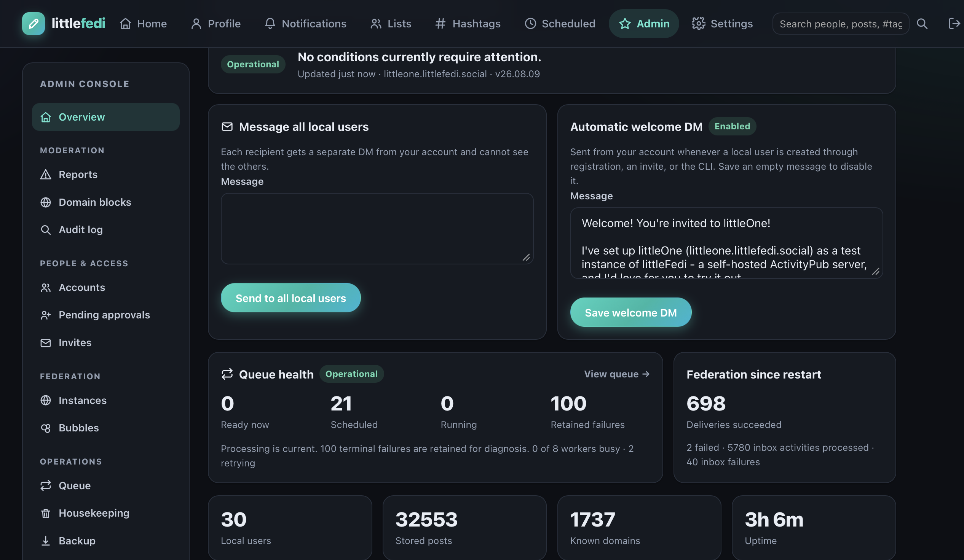Open the Notifications label in navbar
Viewport: 964px width, 560px height.
point(314,24)
